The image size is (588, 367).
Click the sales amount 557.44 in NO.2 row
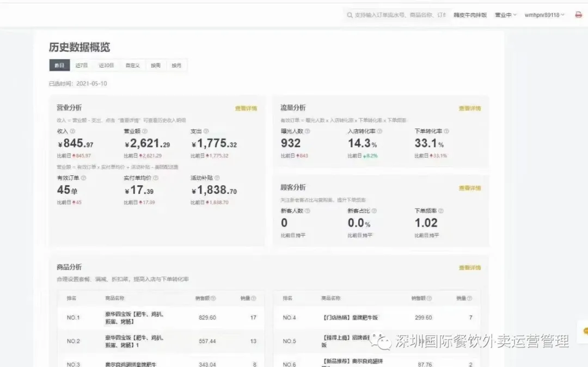[207, 341]
